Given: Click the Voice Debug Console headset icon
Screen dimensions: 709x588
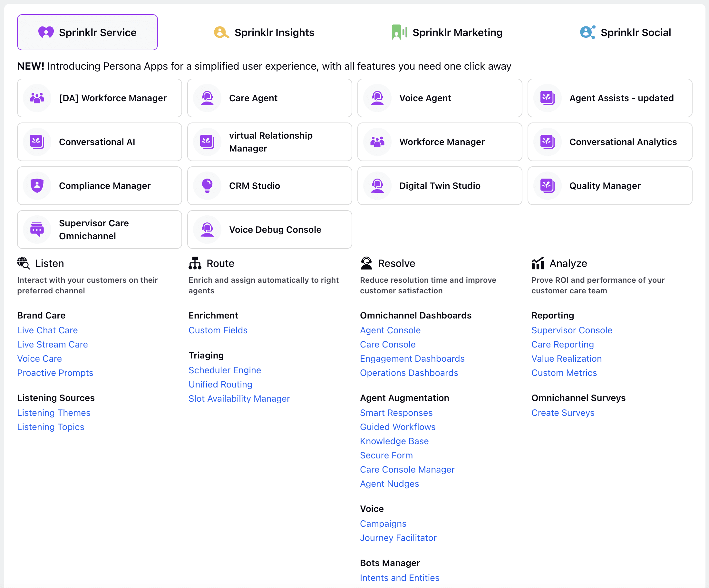Looking at the screenshot, I should [x=207, y=230].
